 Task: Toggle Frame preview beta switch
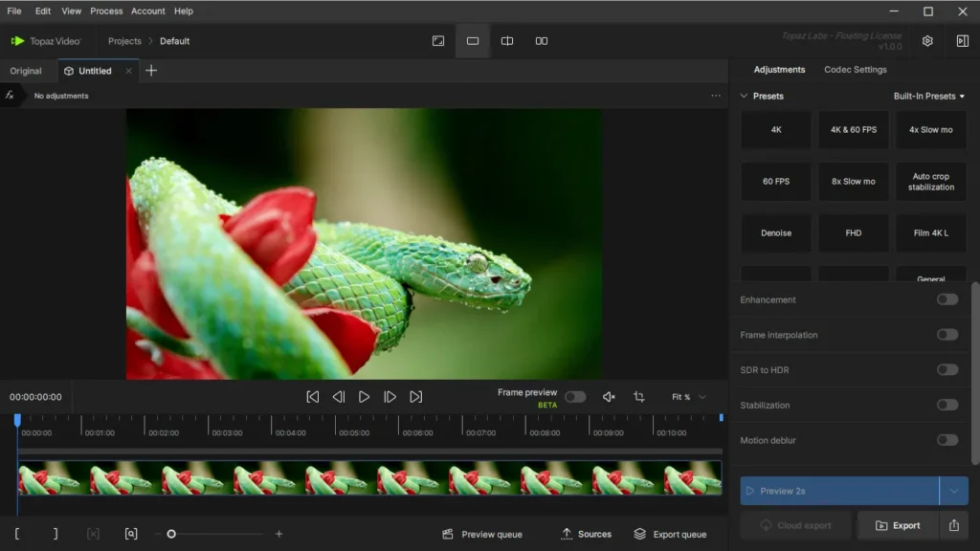(x=574, y=397)
